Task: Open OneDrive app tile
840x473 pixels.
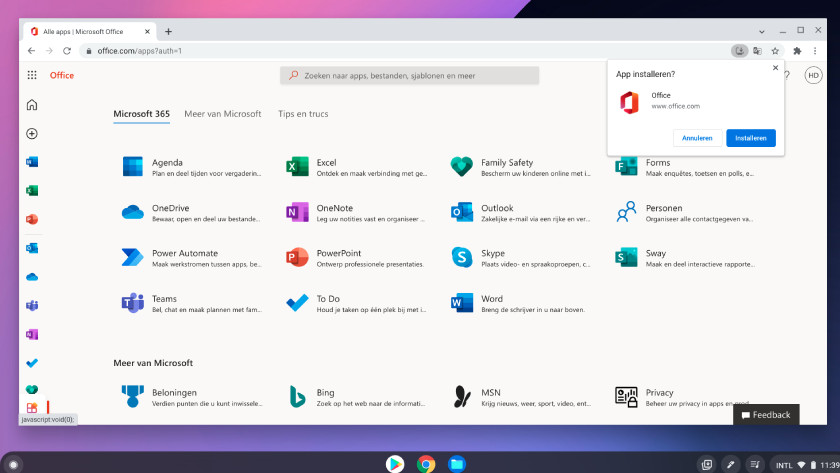Action: pos(191,212)
